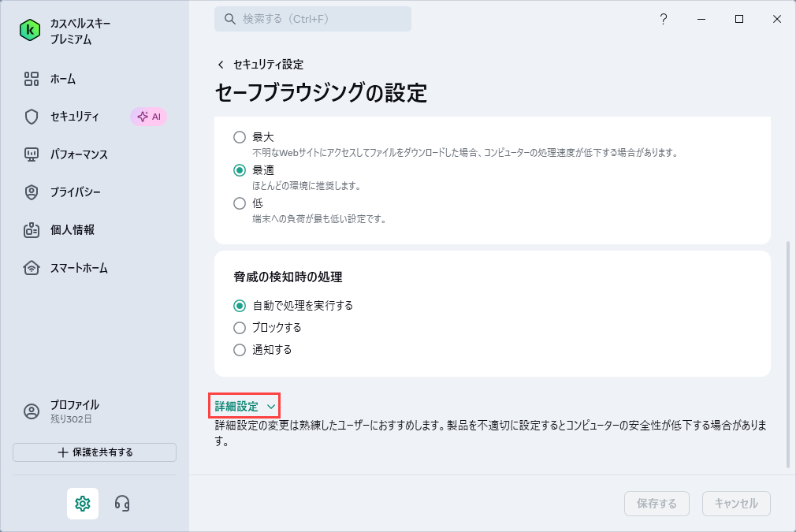Minimize the Kaspersky window
796x532 pixels.
(701, 19)
